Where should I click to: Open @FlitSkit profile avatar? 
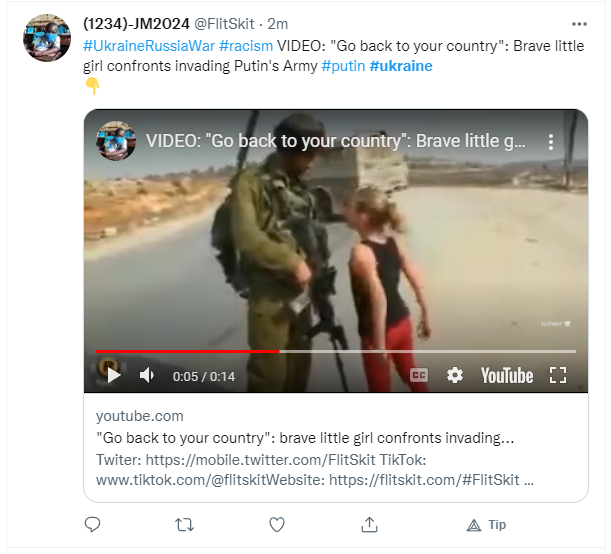47,38
